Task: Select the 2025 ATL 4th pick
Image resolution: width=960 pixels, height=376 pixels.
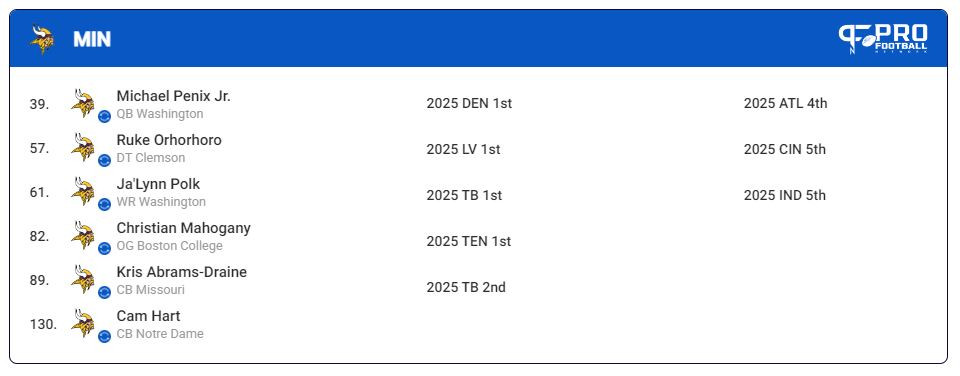Action: click(x=785, y=103)
